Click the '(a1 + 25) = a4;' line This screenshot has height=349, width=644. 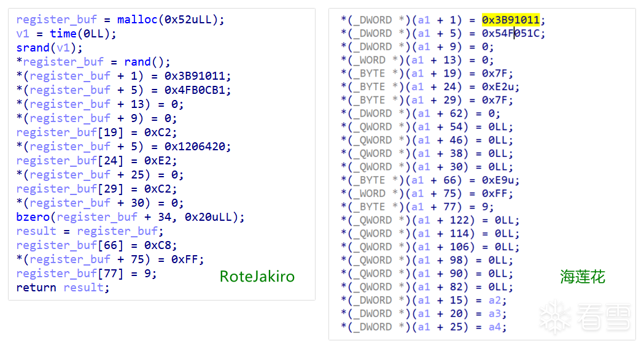(x=424, y=327)
